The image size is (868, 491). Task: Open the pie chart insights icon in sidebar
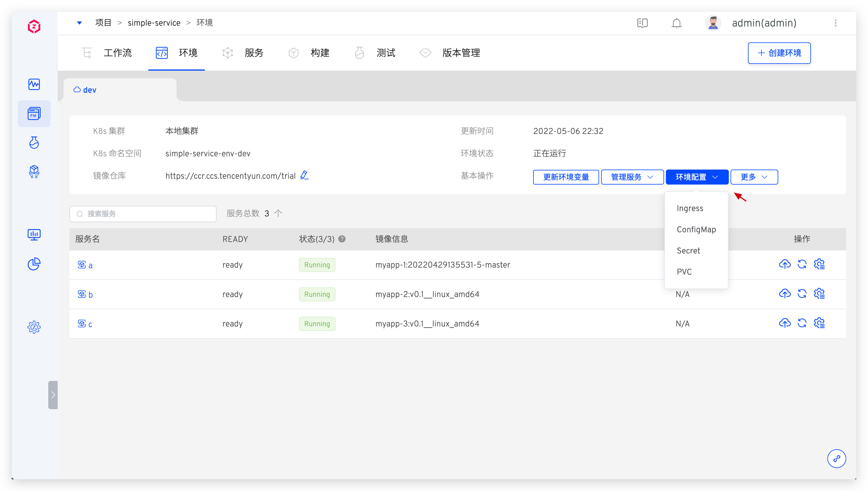coord(34,264)
